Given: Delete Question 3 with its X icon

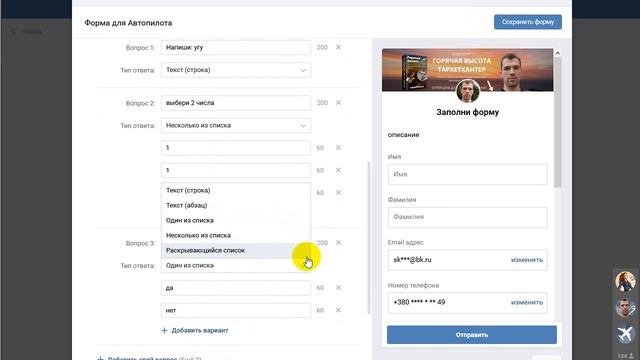Looking at the screenshot, I should 338,243.
